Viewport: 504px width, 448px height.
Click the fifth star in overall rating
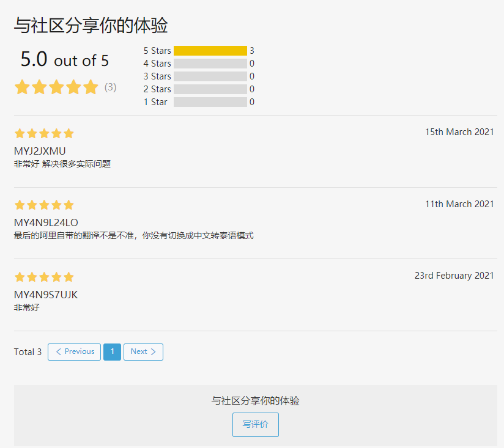(x=91, y=87)
